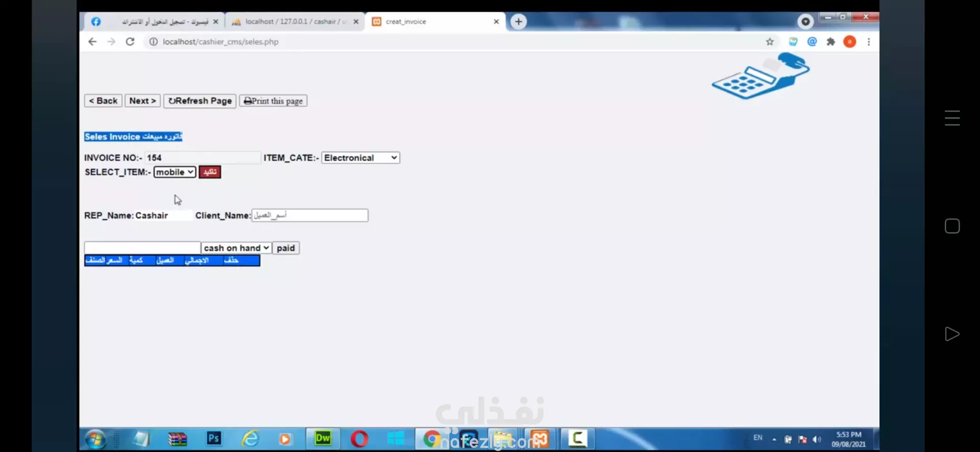Open the Chrome extensions puzzle icon
Image resolution: width=980 pixels, height=452 pixels.
[x=831, y=42]
